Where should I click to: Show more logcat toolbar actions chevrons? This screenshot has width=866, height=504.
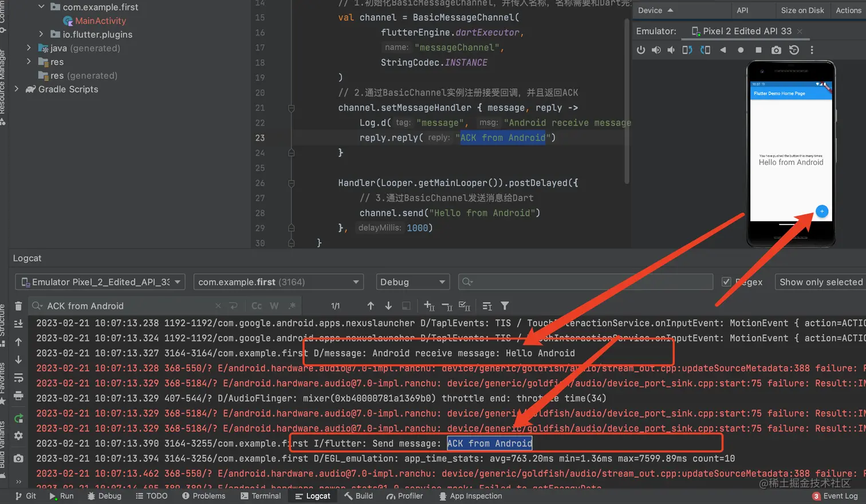[x=18, y=482]
